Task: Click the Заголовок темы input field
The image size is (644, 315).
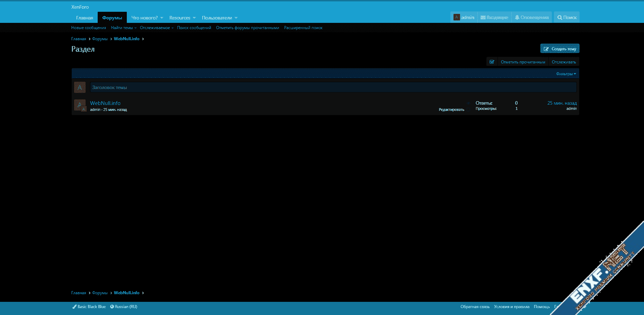Action: click(333, 87)
